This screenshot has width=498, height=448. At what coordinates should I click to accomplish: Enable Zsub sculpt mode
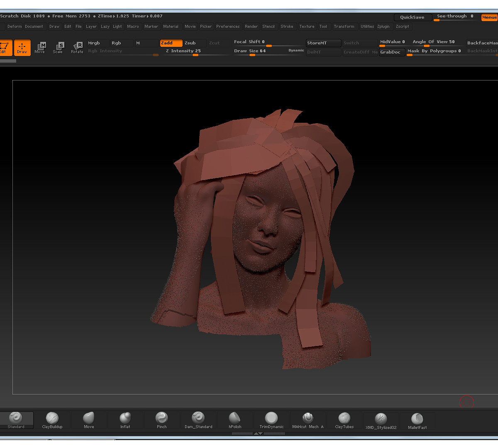pos(195,43)
